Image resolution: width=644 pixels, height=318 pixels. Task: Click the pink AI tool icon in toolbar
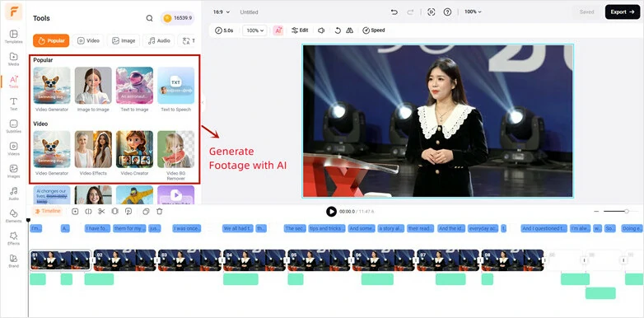pos(278,30)
